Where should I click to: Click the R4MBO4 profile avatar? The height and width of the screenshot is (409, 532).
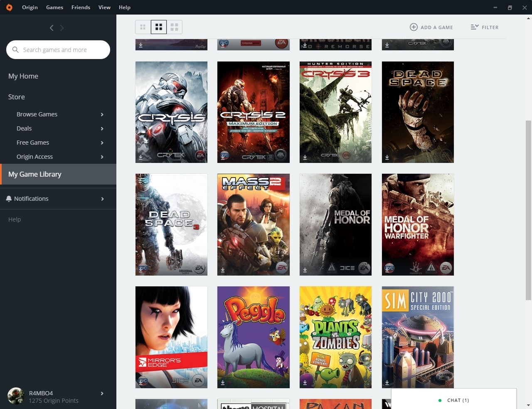[16, 396]
